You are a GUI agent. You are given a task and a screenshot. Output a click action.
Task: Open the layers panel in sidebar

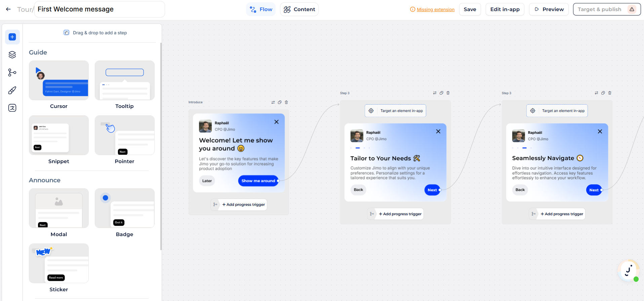[x=12, y=54]
